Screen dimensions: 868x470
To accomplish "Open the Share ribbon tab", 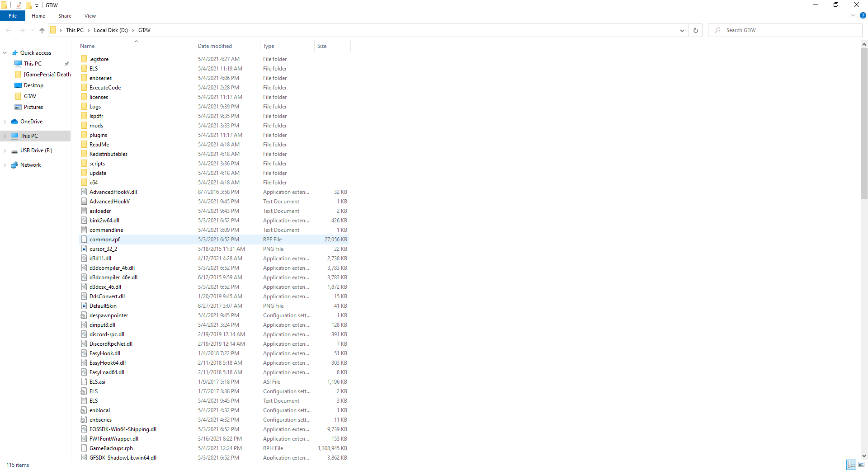I will click(65, 16).
